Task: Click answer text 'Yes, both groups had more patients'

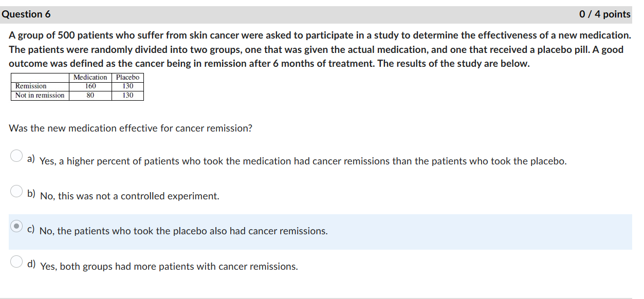Action: pyautogui.click(x=169, y=267)
